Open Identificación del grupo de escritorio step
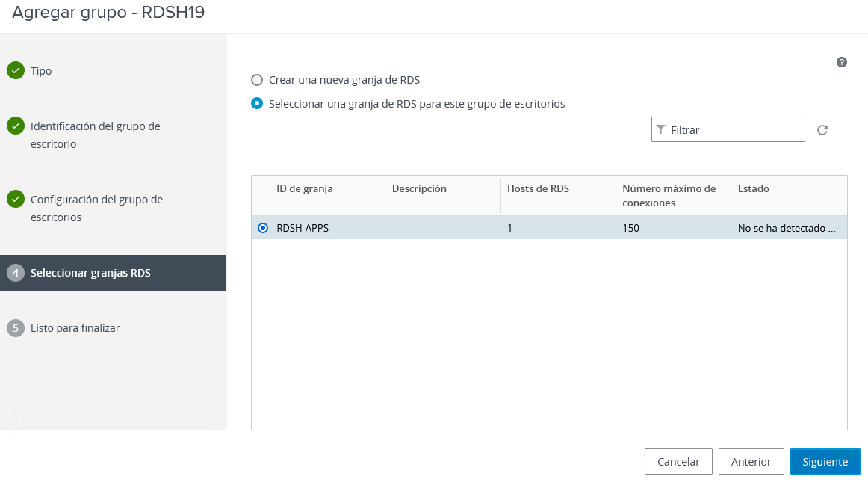Viewport: 868px width, 488px height. pos(95,135)
